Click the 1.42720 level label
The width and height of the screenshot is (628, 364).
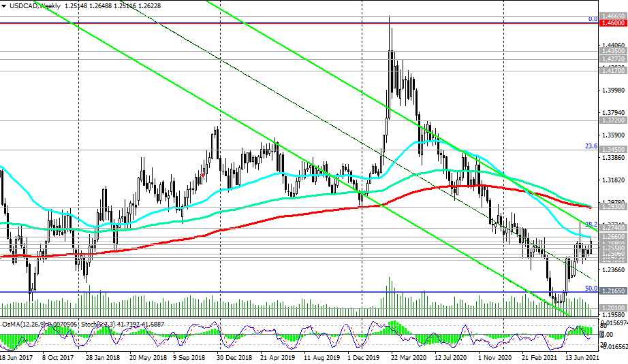point(613,59)
